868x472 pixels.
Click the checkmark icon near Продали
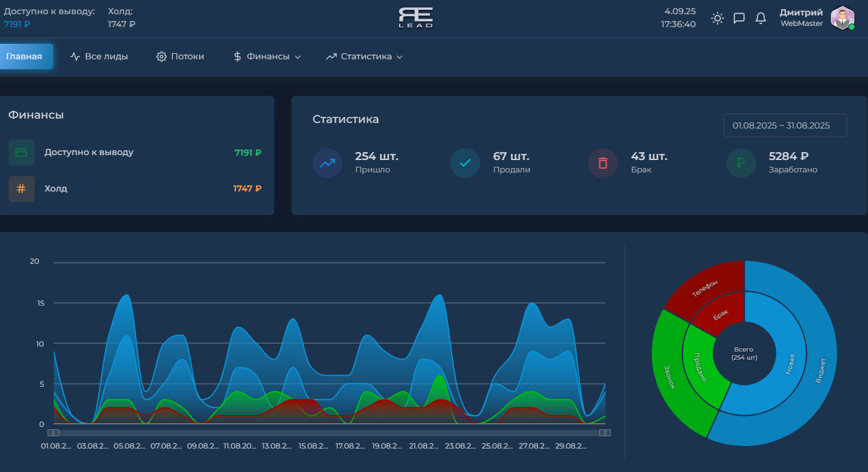coord(465,163)
